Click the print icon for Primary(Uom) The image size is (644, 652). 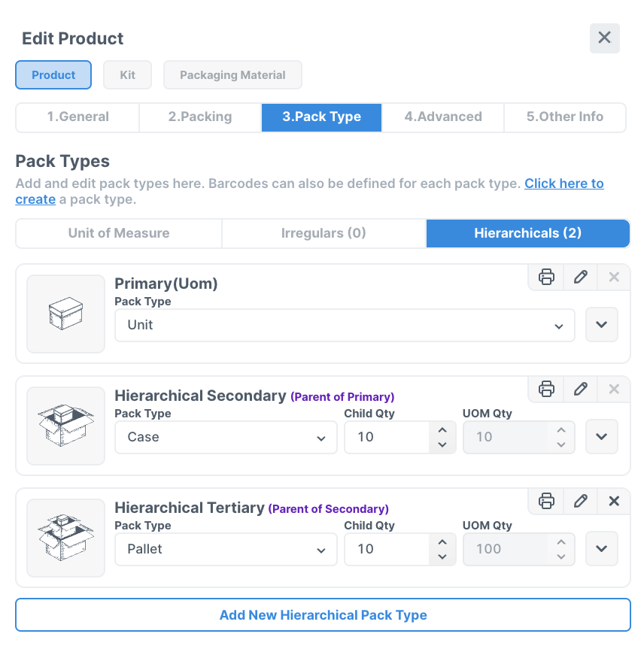point(545,277)
